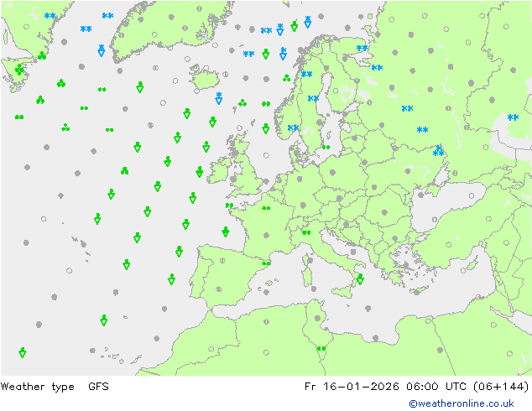The height and width of the screenshot is (411, 532).
Task: Select the green rain dots in the Baltic Sea
Action: click(x=326, y=147)
